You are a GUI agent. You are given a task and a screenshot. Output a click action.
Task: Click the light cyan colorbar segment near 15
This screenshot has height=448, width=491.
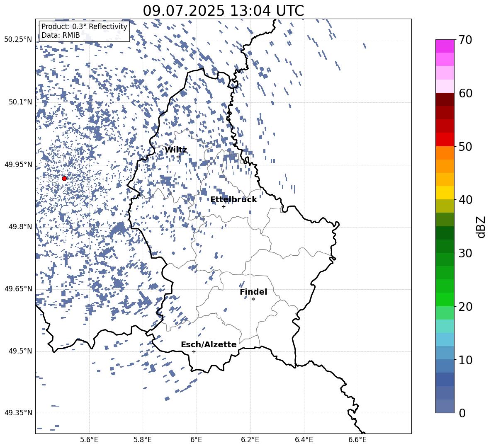(x=445, y=326)
